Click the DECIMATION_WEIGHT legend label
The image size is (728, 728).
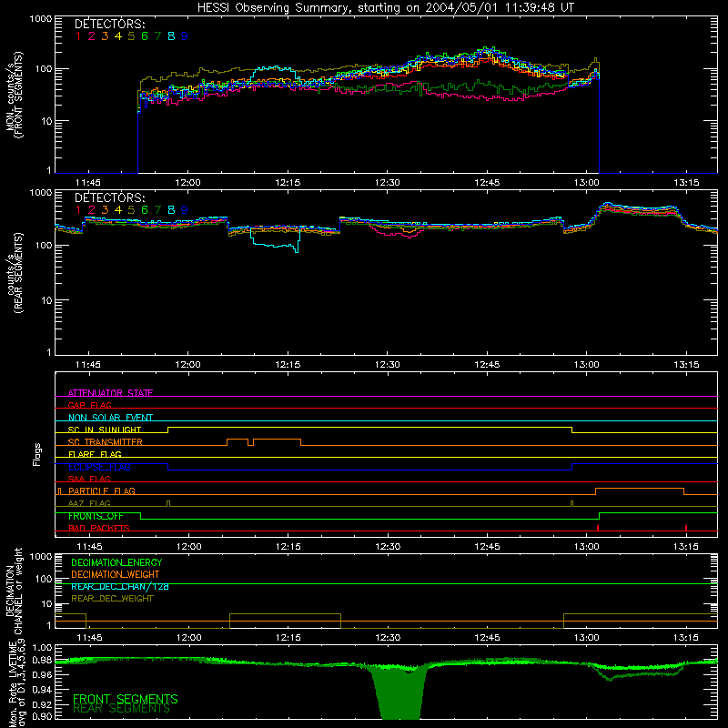tap(116, 574)
